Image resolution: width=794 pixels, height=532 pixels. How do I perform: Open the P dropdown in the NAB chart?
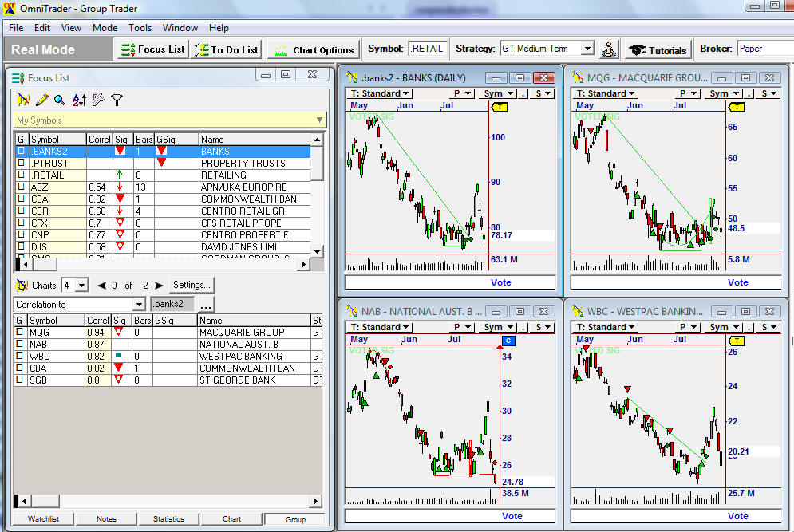(462, 328)
